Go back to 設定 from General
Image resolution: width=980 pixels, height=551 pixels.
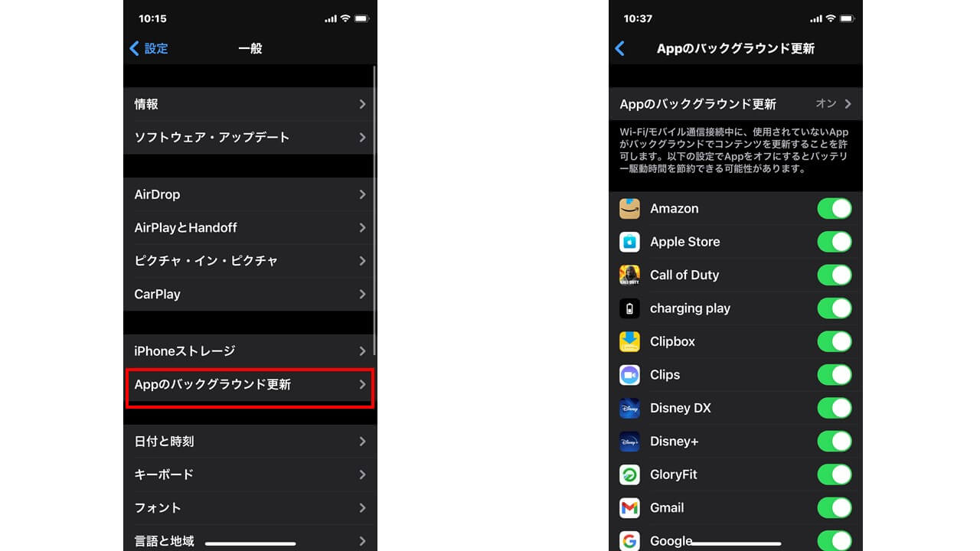coord(149,48)
